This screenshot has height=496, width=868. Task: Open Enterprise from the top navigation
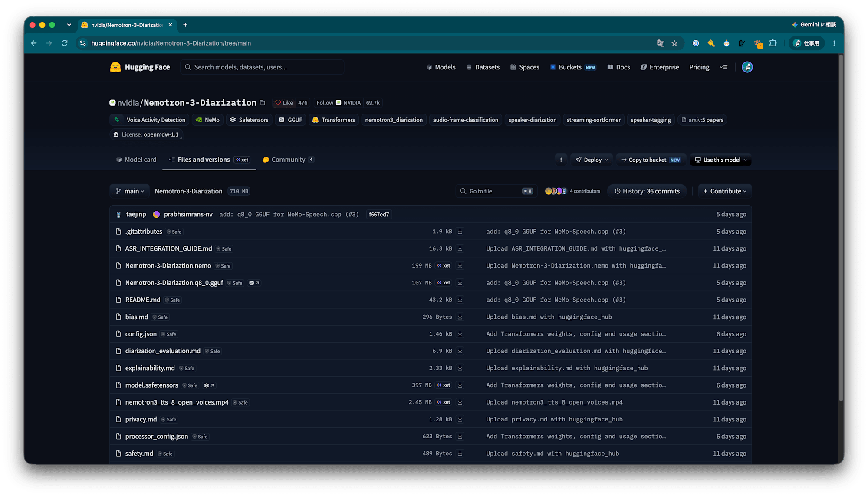click(x=660, y=67)
